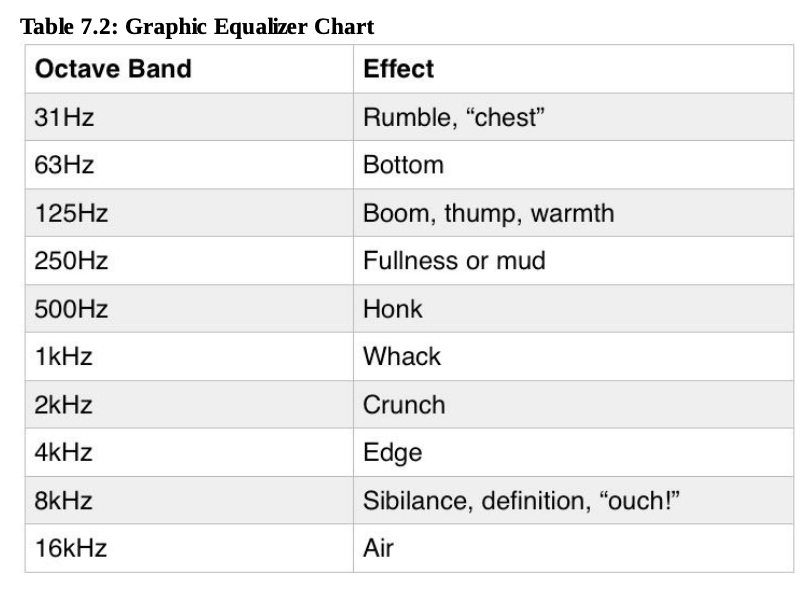This screenshot has height=592, width=812.
Task: Select the 125Hz band cell
Action: [71, 213]
